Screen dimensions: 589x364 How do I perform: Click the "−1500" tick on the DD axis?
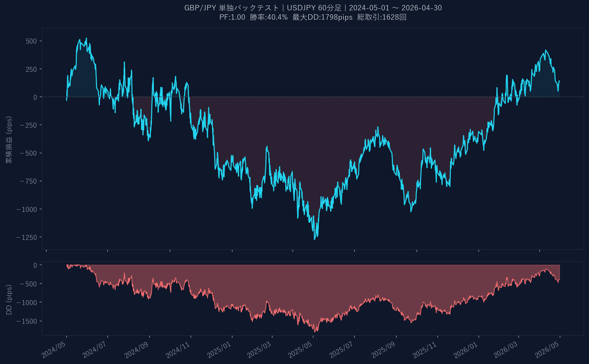tap(27, 321)
